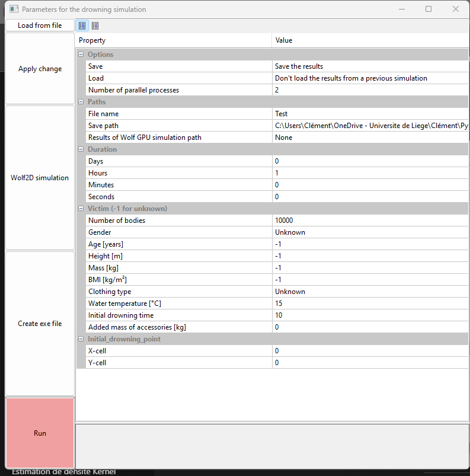This screenshot has width=470, height=476.
Task: Switch to categorized property view icon
Action: point(82,25)
